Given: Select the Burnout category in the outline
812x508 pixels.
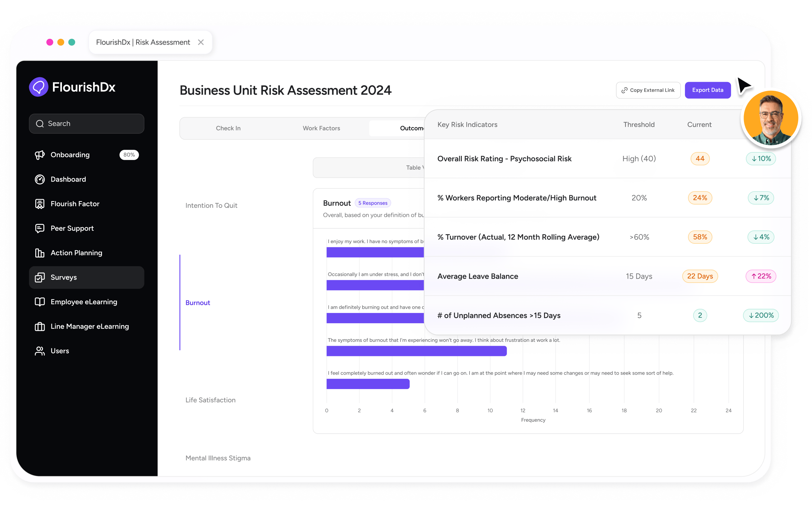Looking at the screenshot, I should point(198,302).
